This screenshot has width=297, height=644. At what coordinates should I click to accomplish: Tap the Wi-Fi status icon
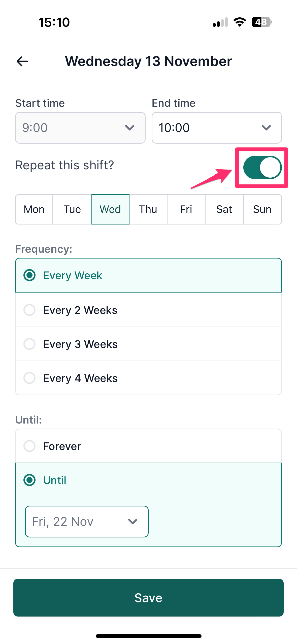(x=240, y=22)
